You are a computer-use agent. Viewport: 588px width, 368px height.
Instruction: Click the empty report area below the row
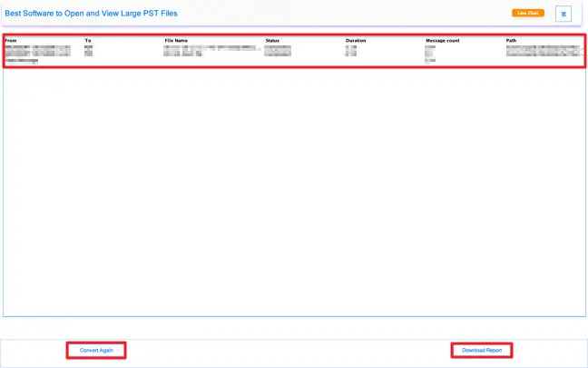click(x=293, y=191)
